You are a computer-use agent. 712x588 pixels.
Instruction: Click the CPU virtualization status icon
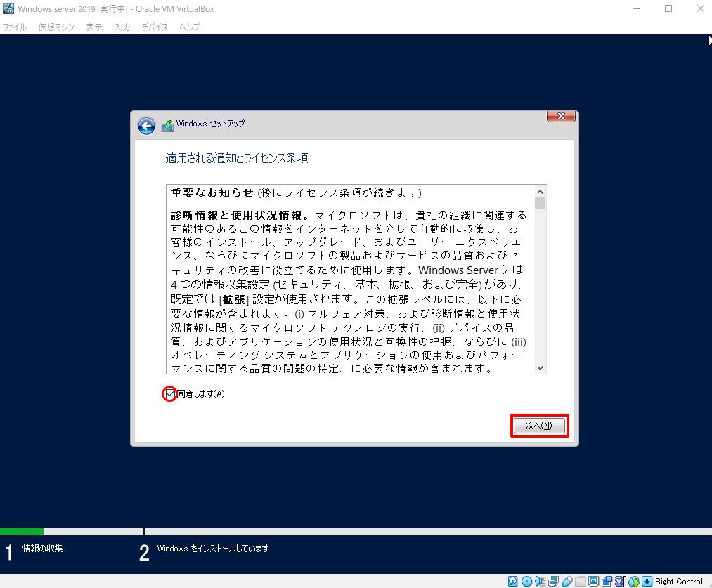pos(620,581)
